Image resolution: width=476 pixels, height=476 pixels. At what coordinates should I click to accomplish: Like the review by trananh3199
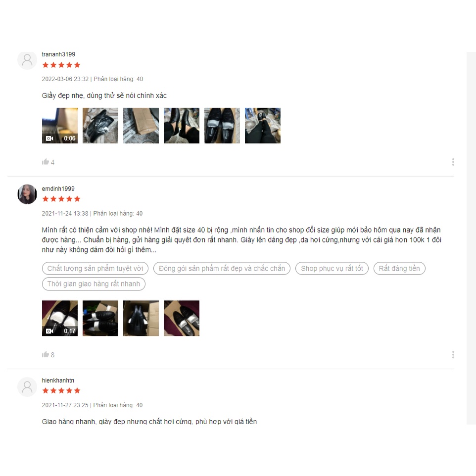click(45, 162)
